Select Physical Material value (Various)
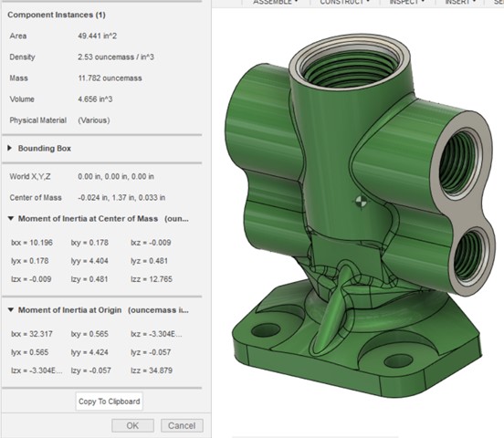 [94, 120]
